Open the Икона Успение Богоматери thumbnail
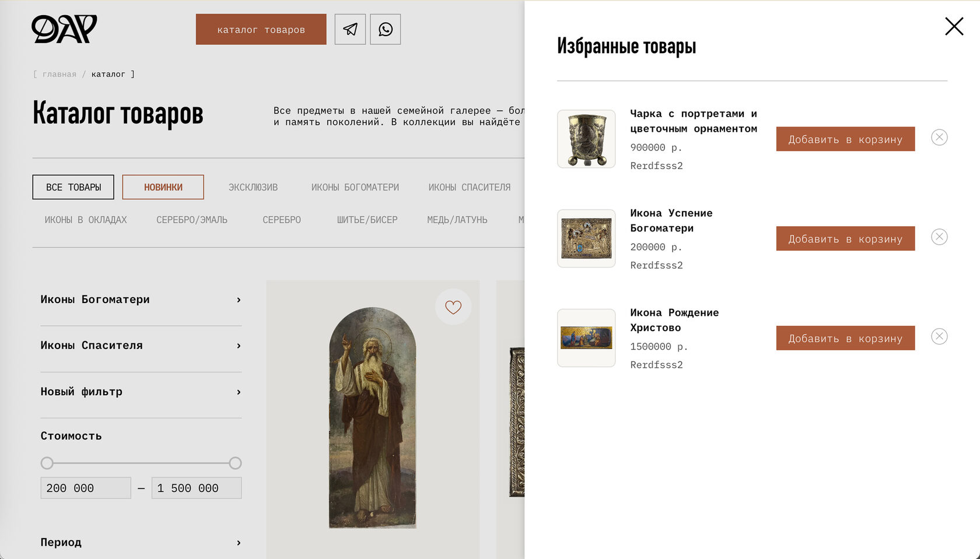This screenshot has height=559, width=980. tap(586, 238)
